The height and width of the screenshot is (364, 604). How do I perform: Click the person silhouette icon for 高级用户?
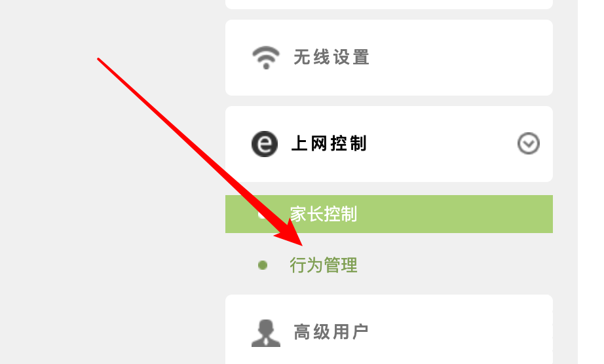click(x=266, y=333)
